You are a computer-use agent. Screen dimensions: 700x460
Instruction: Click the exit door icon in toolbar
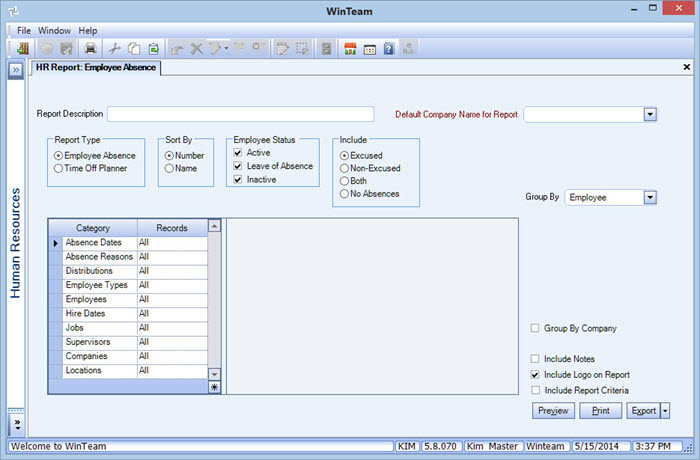coord(22,49)
